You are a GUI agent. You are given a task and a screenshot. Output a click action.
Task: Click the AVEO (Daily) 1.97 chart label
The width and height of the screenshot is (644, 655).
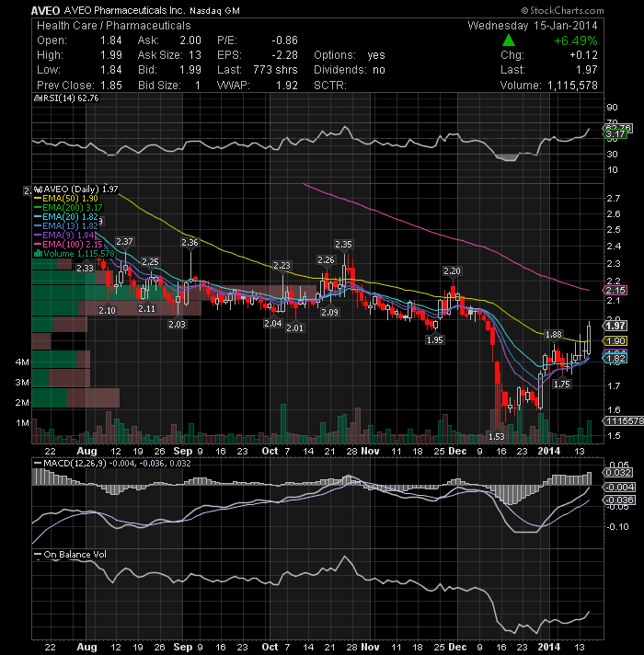click(x=76, y=190)
